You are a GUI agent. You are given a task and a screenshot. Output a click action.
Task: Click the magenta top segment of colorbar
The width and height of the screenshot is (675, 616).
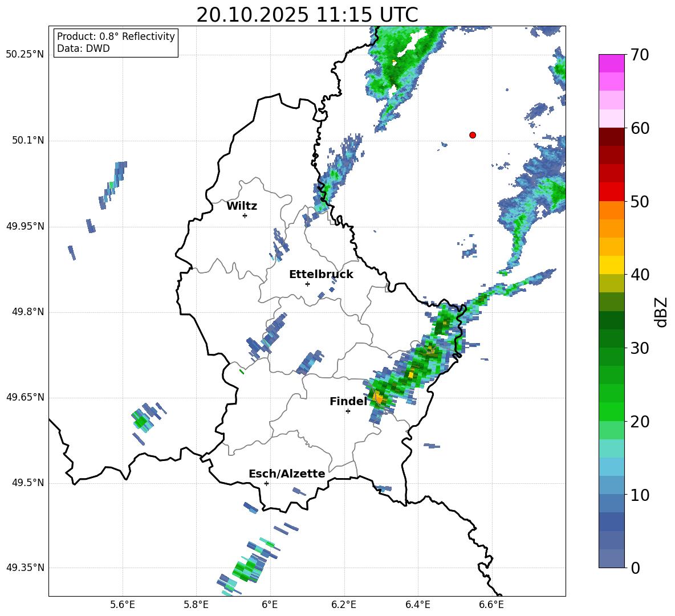[x=611, y=64]
